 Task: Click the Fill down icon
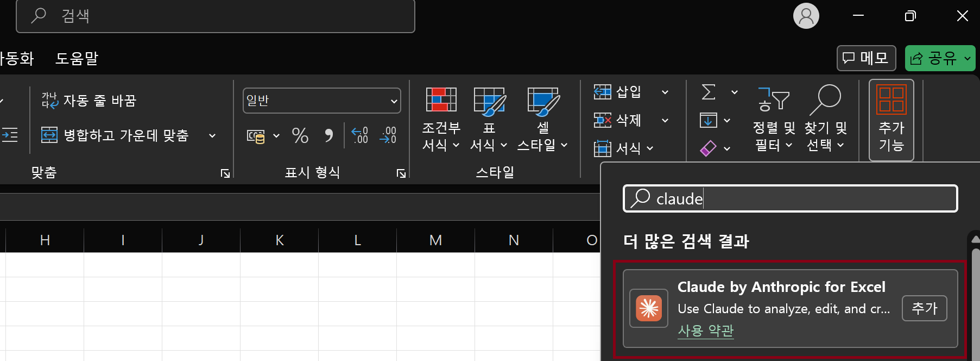pos(709,120)
